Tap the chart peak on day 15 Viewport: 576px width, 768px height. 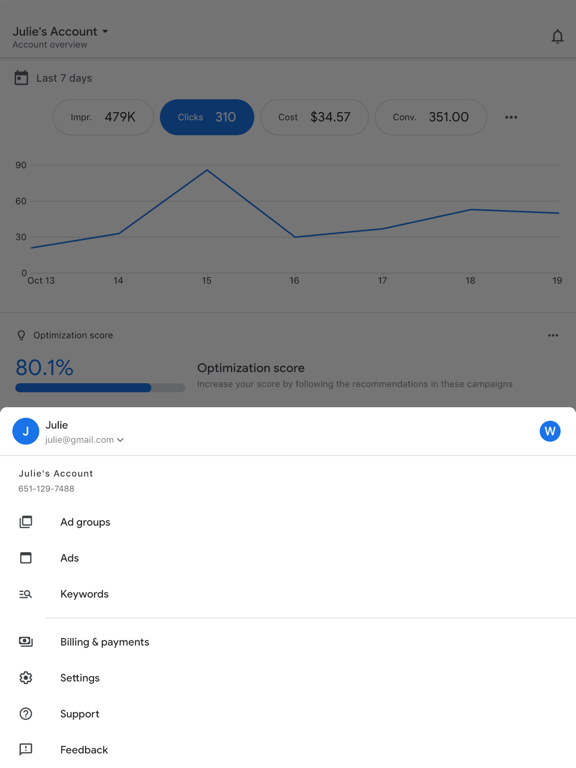pos(207,170)
